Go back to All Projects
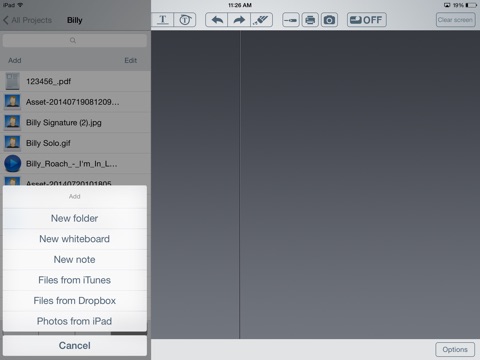Viewport: 480px width, 360px height. [x=27, y=20]
